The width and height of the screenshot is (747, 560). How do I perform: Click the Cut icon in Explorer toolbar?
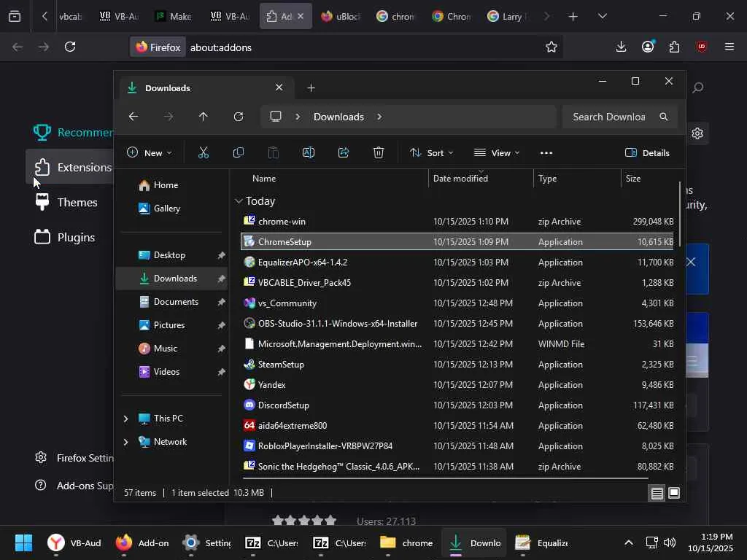coord(204,153)
